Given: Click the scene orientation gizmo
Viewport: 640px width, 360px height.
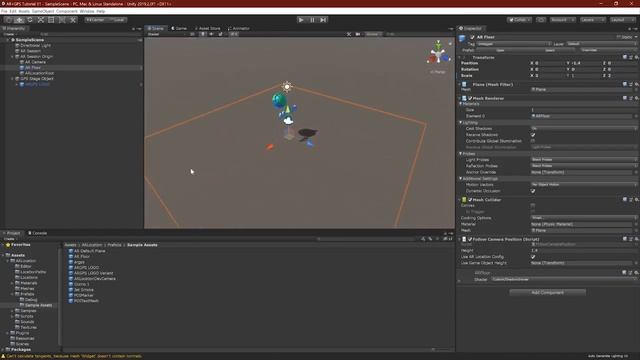Looking at the screenshot, I should (438, 54).
